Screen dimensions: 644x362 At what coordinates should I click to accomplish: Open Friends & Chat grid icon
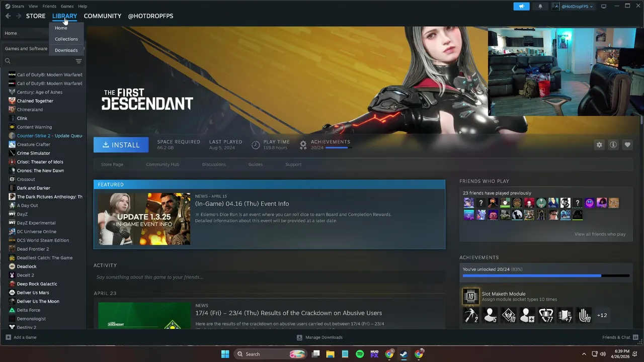(635, 337)
